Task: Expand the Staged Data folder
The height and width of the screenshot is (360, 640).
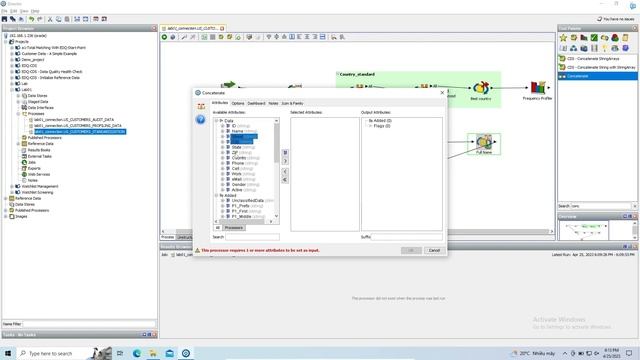Action: (x=18, y=102)
